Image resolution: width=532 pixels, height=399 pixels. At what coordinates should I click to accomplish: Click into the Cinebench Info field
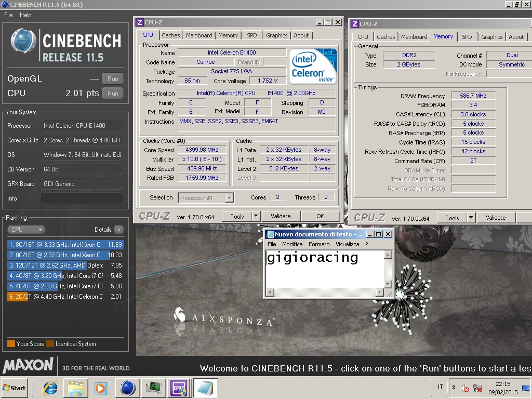(82, 198)
